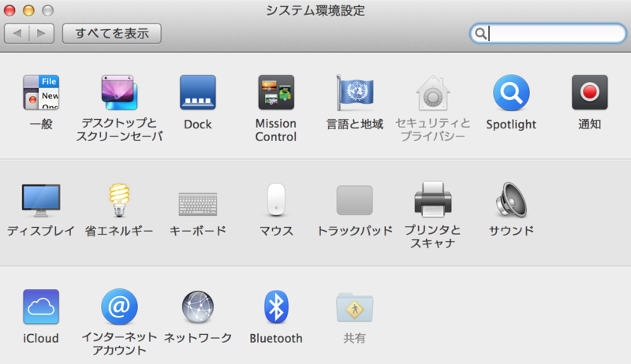Open セキュリティとプライバシー house icon
Viewport: 631px width, 364px height.
432,93
